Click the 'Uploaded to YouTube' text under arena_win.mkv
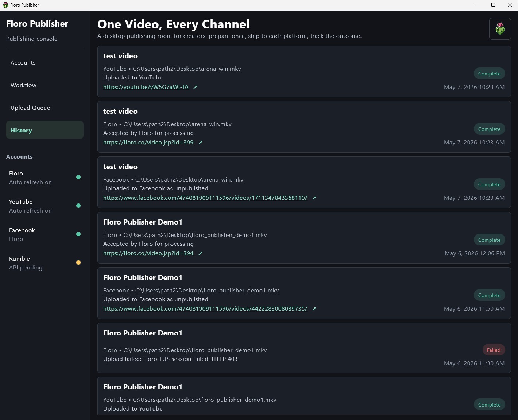Viewport: 518px width, 420px height. click(x=133, y=78)
